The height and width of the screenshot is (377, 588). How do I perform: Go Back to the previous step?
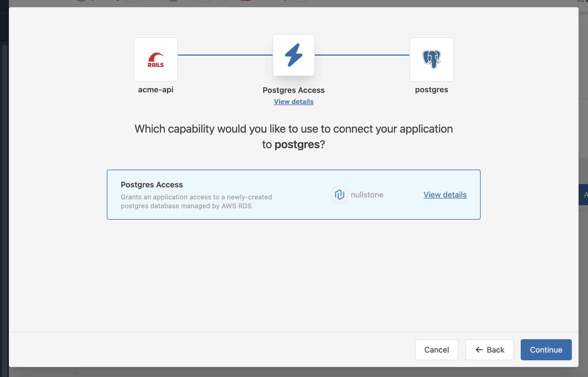click(x=490, y=350)
